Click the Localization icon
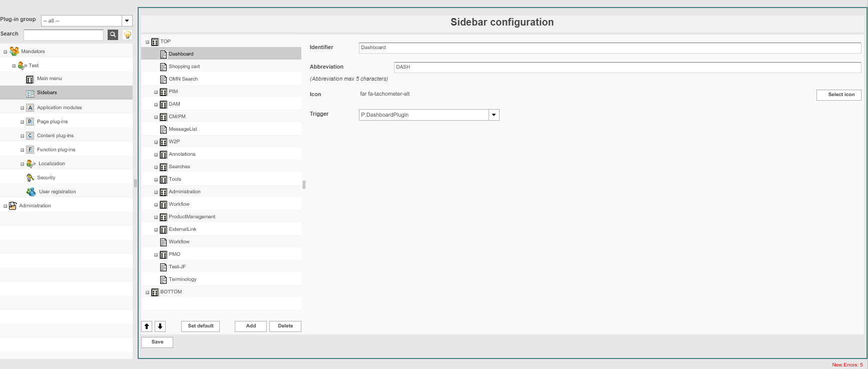The width and height of the screenshot is (868, 369). (x=31, y=164)
